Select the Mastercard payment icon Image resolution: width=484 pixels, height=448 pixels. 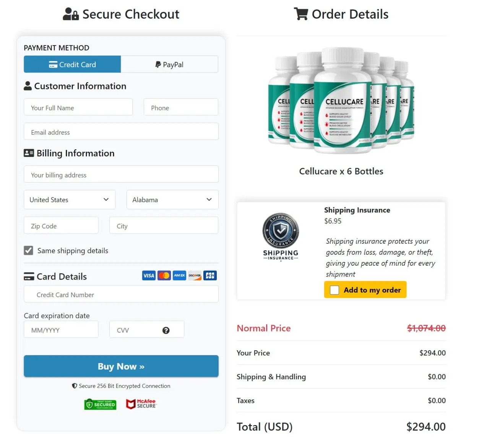(x=164, y=275)
